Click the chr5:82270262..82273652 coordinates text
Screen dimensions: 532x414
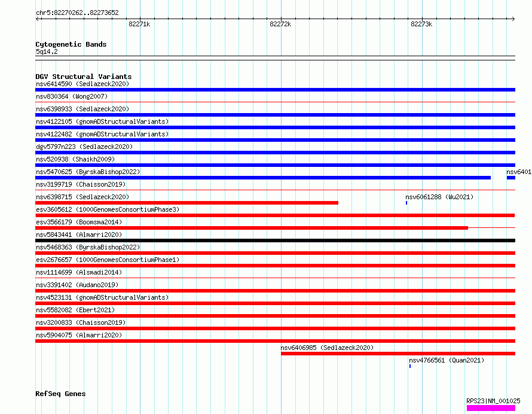77,13
